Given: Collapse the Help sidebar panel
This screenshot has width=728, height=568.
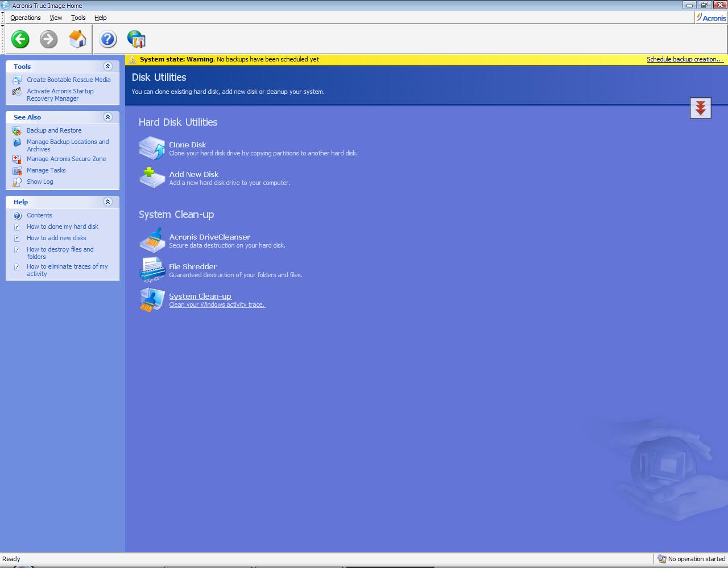Looking at the screenshot, I should 107,202.
